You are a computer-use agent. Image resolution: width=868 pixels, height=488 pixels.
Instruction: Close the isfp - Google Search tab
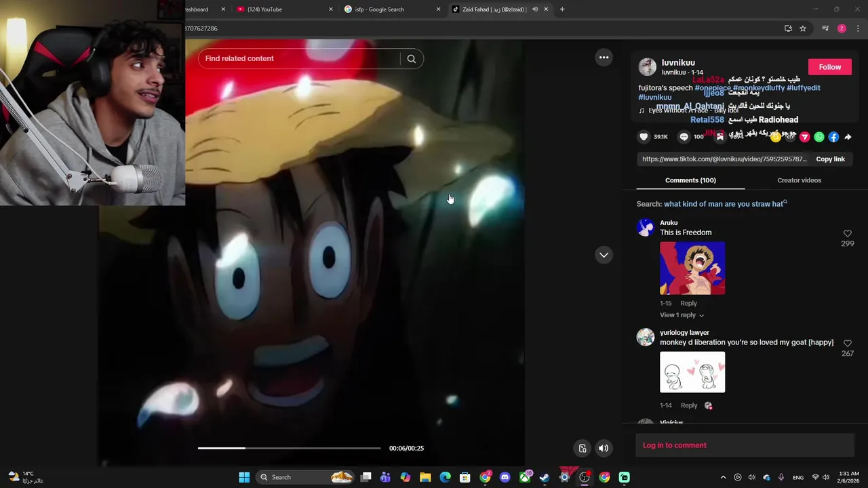pos(438,9)
